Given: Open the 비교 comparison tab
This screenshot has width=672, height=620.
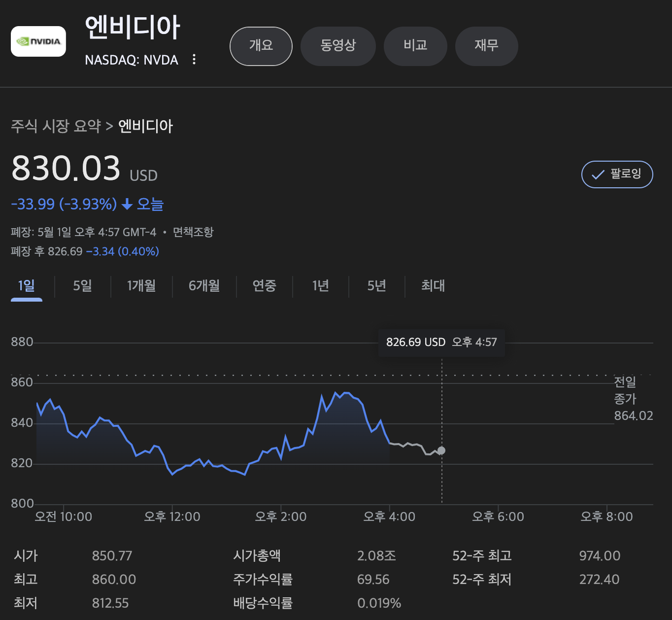Looking at the screenshot, I should [x=415, y=46].
